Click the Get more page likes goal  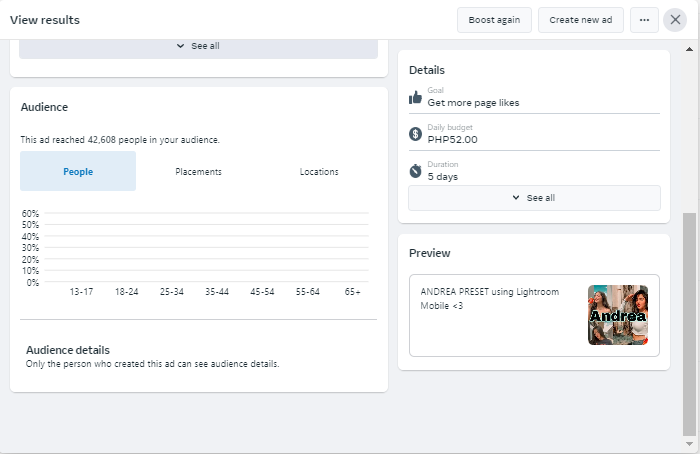coord(473,102)
